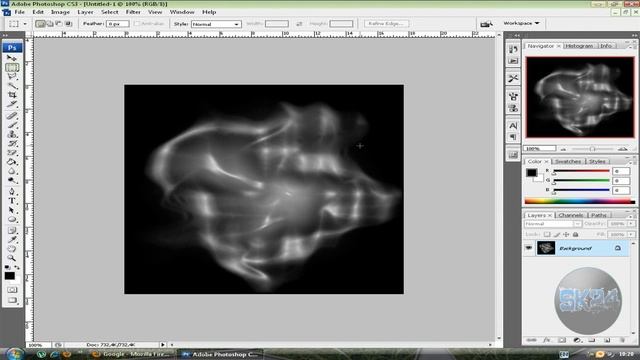Open Character panel icon in dock
The image size is (640, 360).
coord(513,126)
